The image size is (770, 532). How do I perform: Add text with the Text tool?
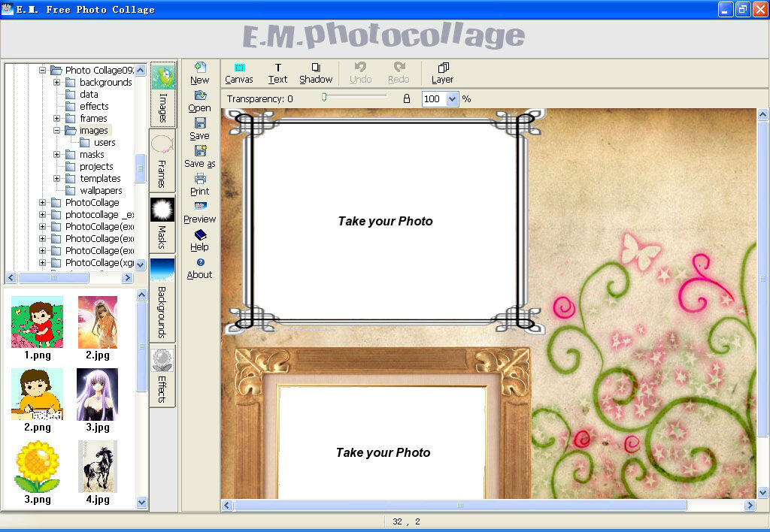tap(278, 68)
